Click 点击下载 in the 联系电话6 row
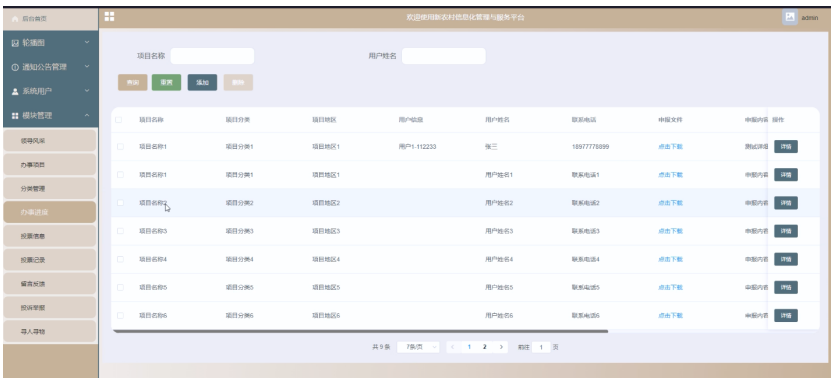Viewport: 836px width, 381px height. tap(670, 315)
